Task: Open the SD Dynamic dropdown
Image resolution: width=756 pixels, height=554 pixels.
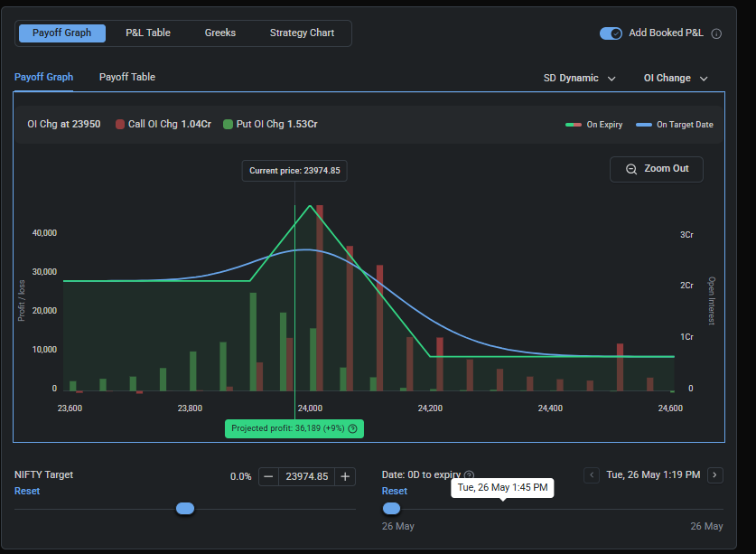Action: click(580, 79)
